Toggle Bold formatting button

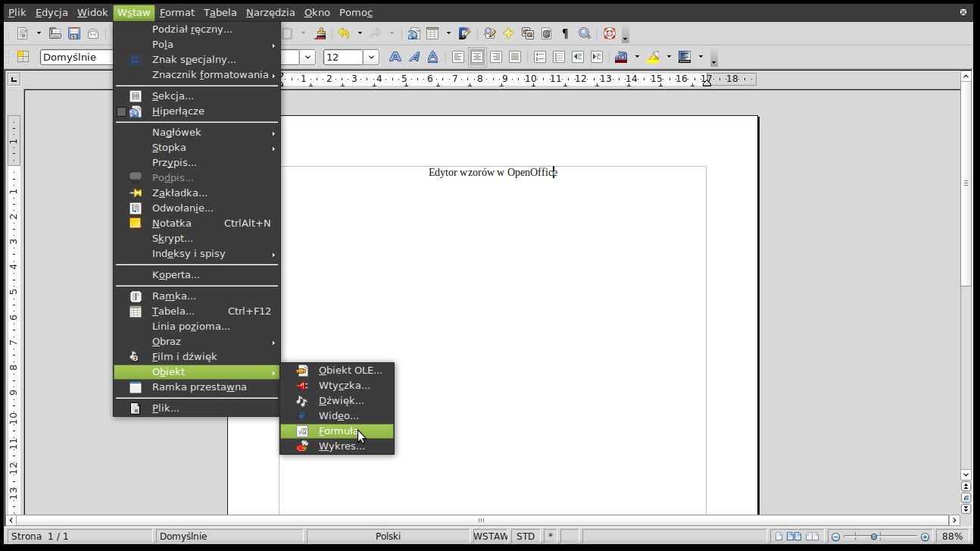coord(395,57)
